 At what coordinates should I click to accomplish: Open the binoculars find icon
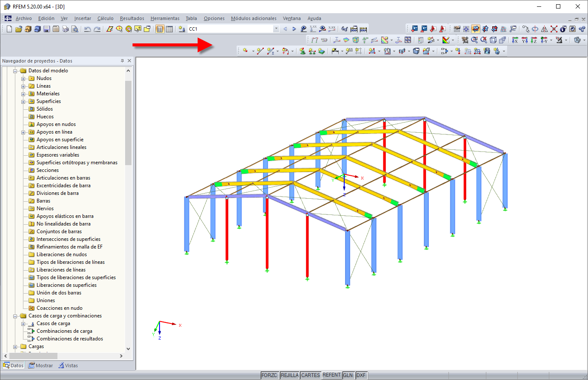point(344,29)
